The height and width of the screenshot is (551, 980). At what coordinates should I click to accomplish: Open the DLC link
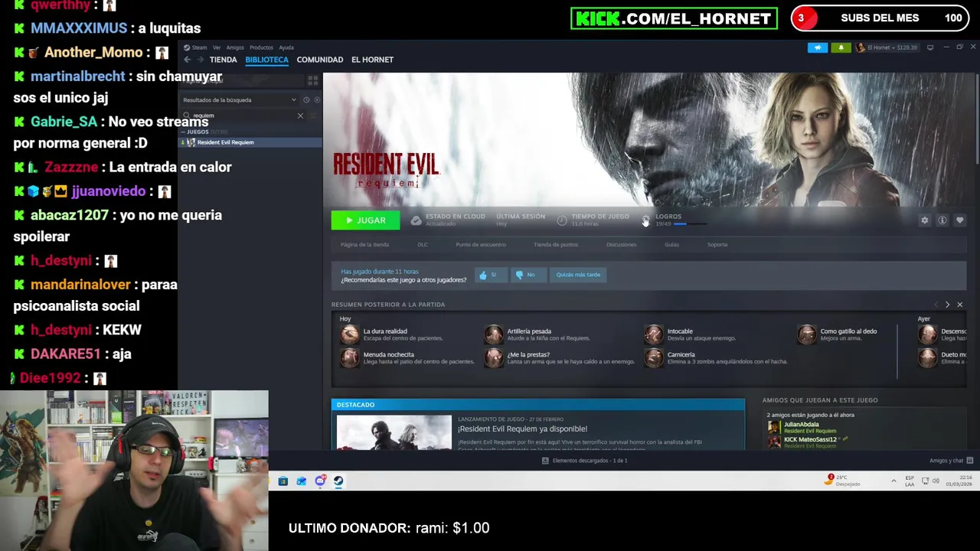point(423,245)
